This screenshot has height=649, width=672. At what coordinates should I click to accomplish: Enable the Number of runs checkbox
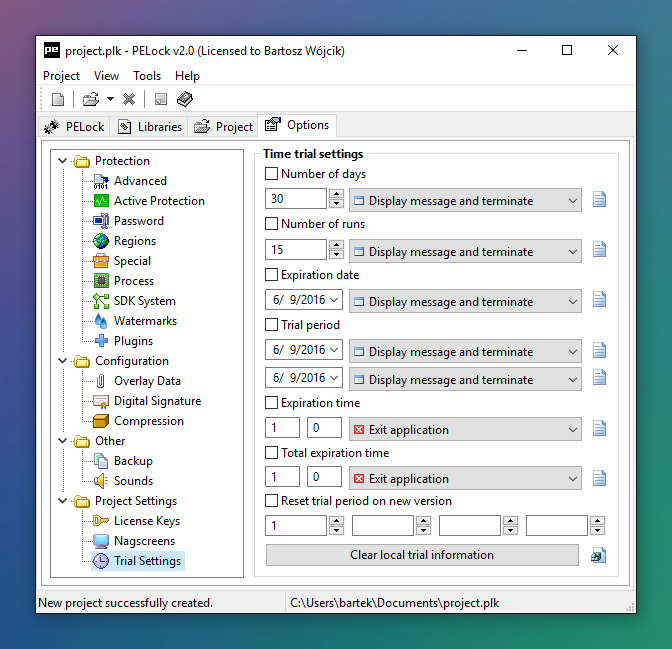(271, 223)
